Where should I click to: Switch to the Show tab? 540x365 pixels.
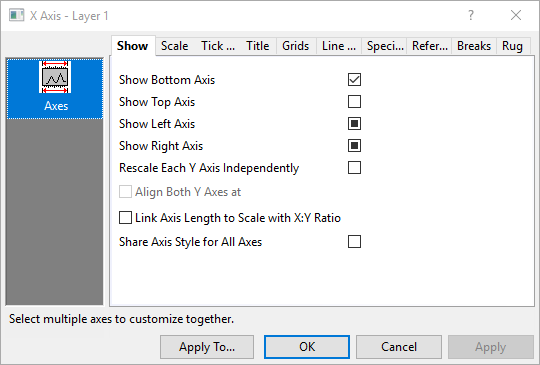coord(133,46)
